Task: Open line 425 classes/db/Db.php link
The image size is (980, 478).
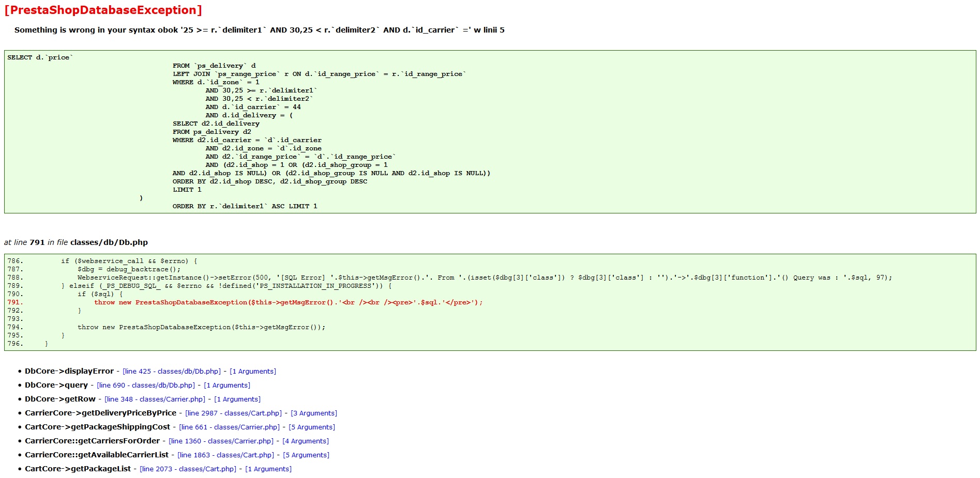Action: click(172, 371)
